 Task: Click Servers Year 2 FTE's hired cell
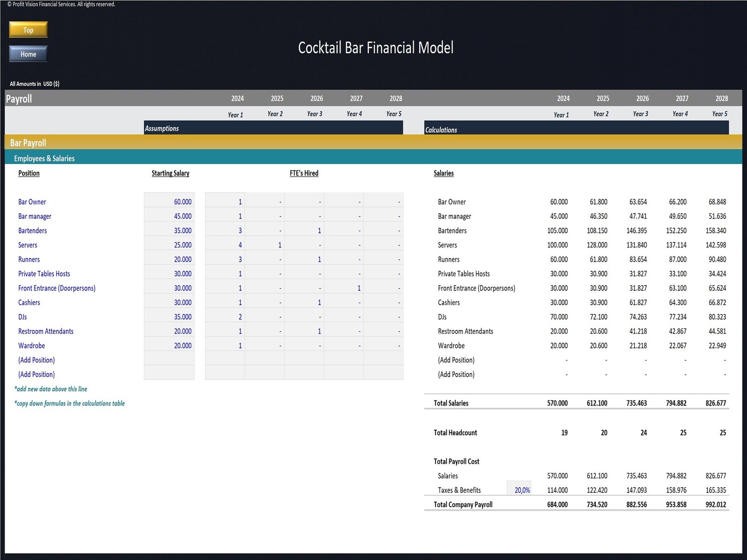coord(265,245)
